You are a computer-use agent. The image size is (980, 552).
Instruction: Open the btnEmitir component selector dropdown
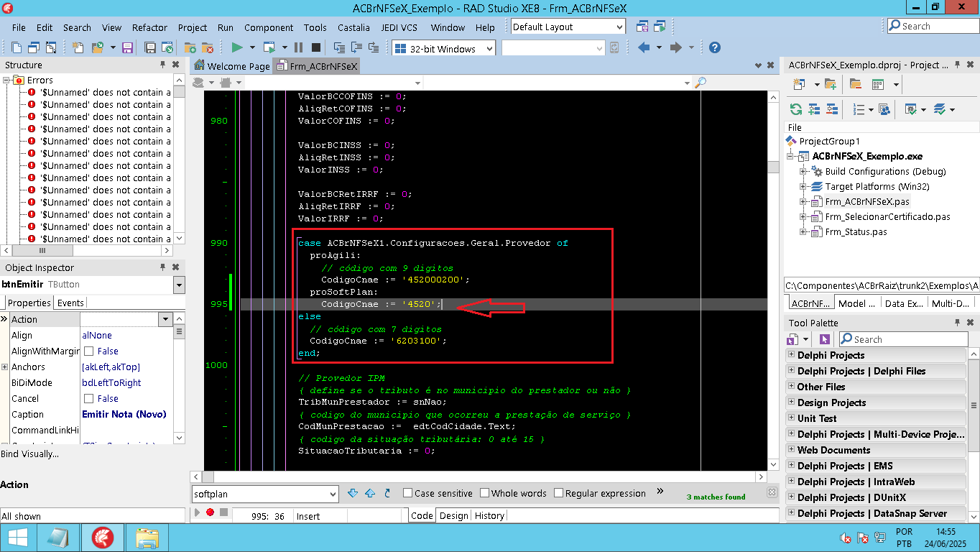pyautogui.click(x=179, y=285)
